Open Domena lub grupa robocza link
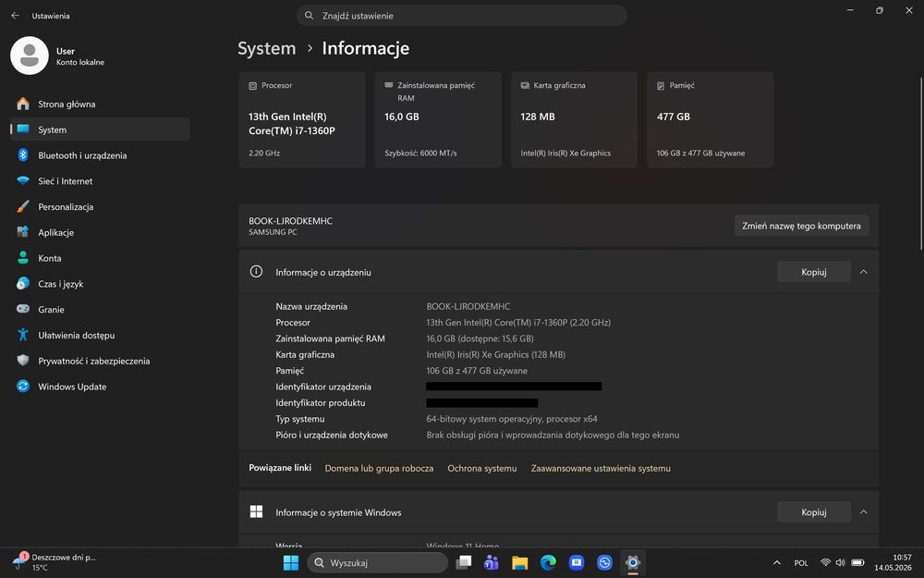The height and width of the screenshot is (578, 924). click(379, 468)
